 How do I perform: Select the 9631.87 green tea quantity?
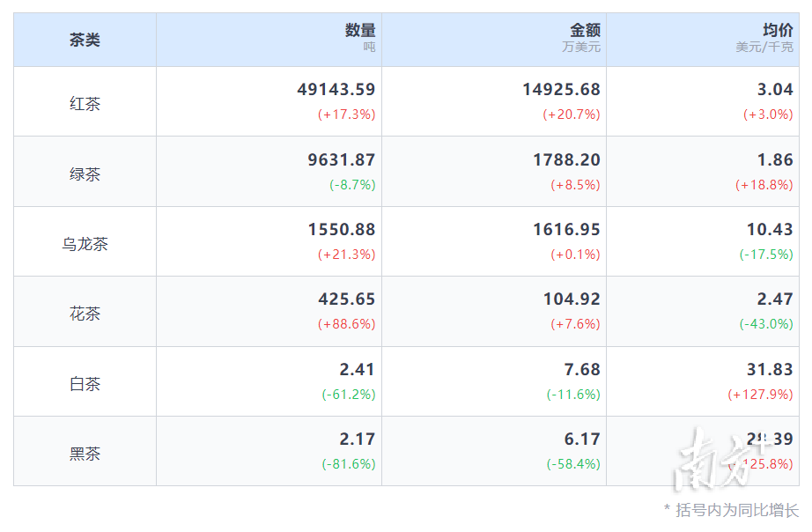coord(341,159)
